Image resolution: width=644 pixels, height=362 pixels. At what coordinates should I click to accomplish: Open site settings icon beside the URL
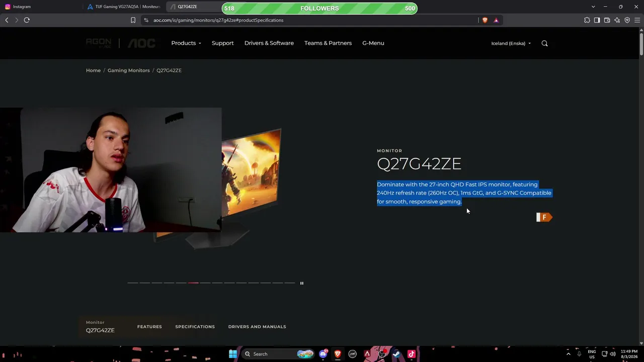[x=146, y=20]
